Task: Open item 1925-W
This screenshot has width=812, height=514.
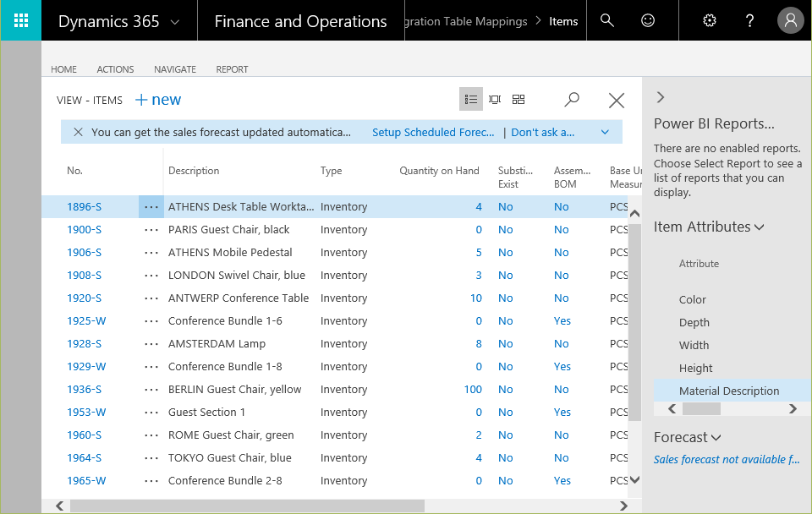Action: 86,320
